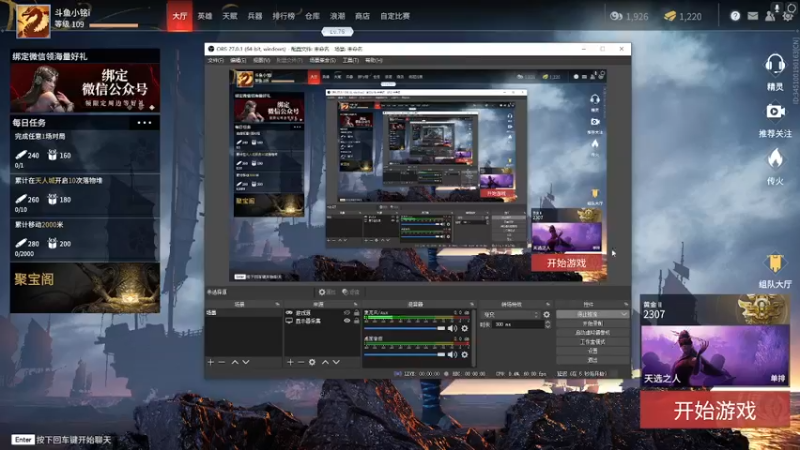Switch to the 英雄 tab in game
Image resolution: width=800 pixels, height=450 pixels.
[205, 16]
